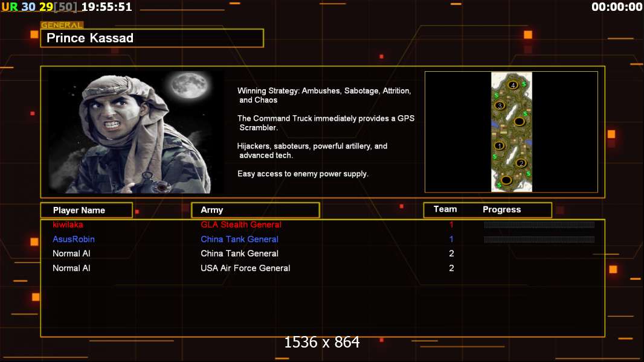This screenshot has width=644, height=362.
Task: Click the Easy access to enemy power text
Action: pos(303,174)
